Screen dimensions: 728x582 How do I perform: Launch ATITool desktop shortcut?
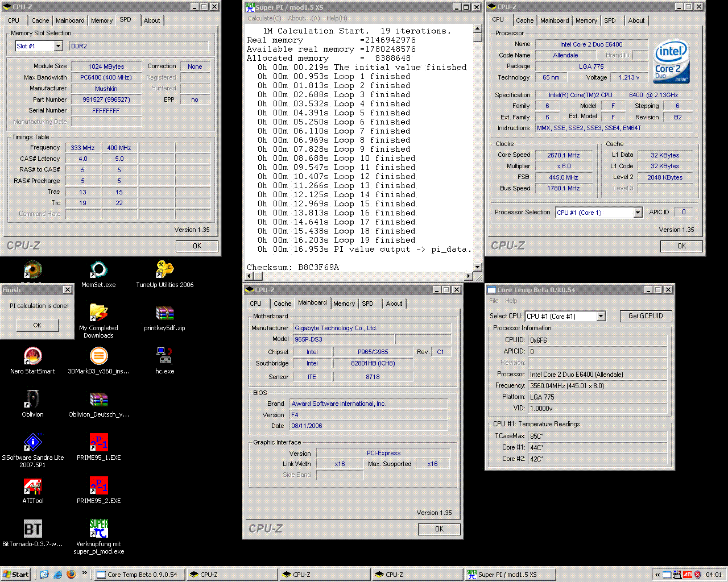click(x=32, y=490)
